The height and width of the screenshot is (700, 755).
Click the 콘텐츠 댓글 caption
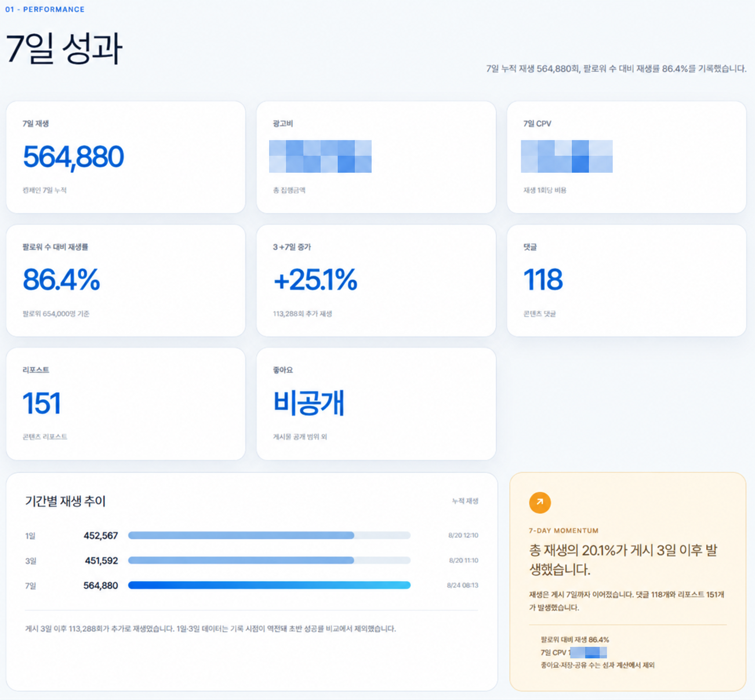[540, 313]
